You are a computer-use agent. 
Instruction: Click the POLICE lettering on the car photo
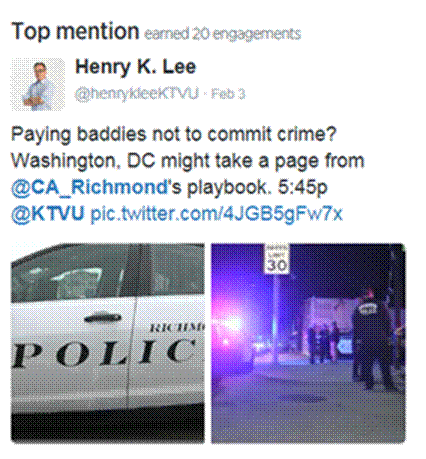(103, 353)
